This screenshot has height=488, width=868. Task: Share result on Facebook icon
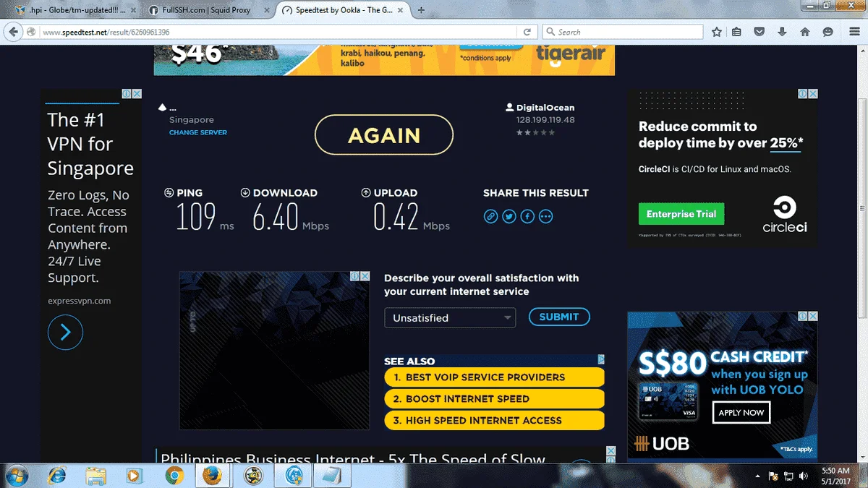pyautogui.click(x=527, y=216)
